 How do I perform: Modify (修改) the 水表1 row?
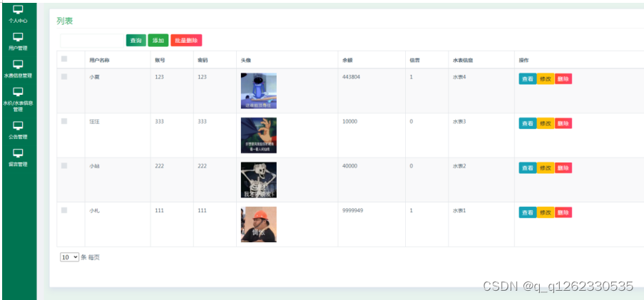pyautogui.click(x=546, y=212)
